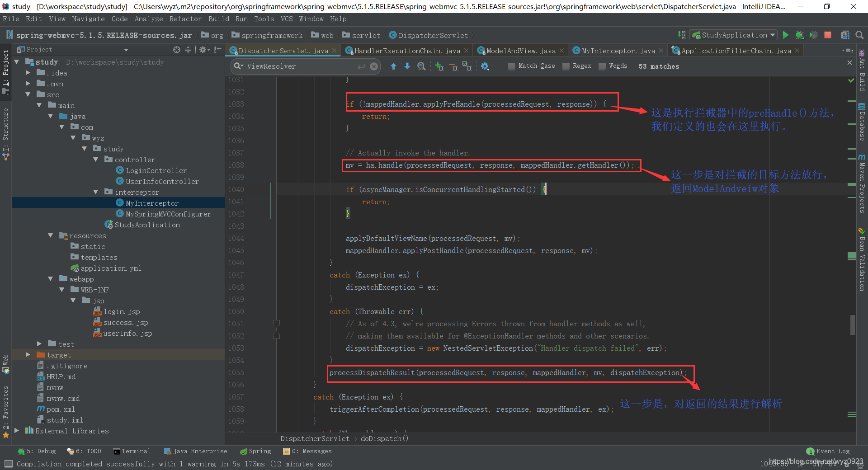Viewport: 868px width, 470px height.
Task: Collapse the controller package
Action: pyautogui.click(x=95, y=160)
